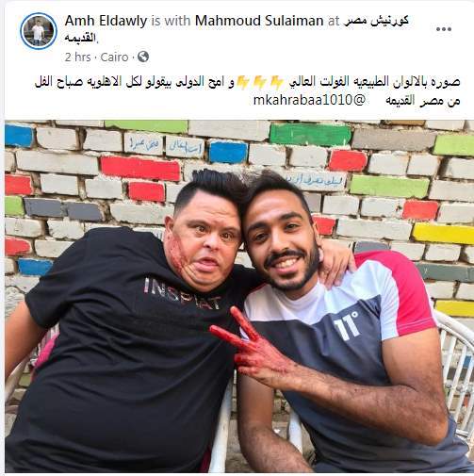Click the "2 hrs" post timestamp
Viewport: 474px width, 476px height.
[x=77, y=57]
